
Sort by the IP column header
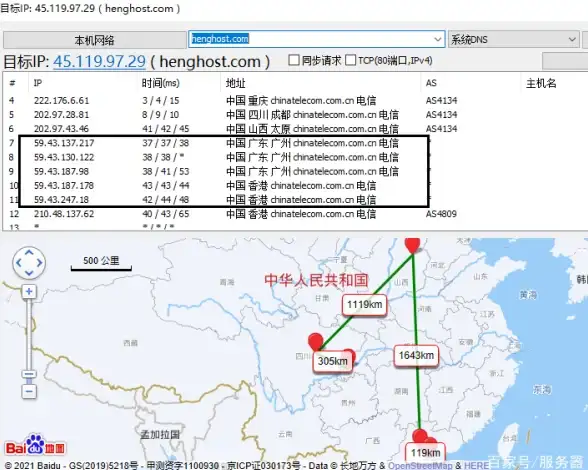(x=38, y=83)
